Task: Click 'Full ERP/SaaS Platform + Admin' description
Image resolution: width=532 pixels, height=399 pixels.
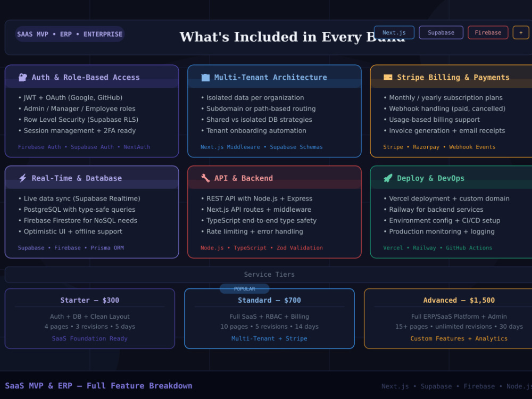Action: pos(459,316)
